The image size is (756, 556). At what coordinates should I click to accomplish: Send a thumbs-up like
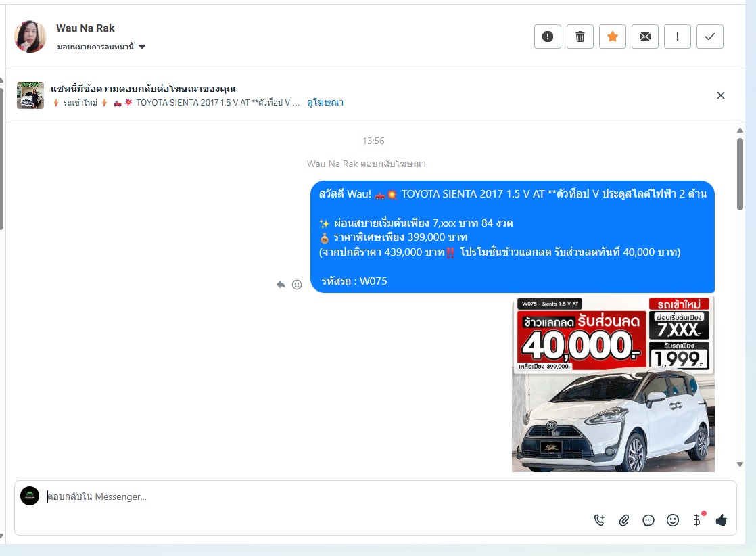(722, 520)
